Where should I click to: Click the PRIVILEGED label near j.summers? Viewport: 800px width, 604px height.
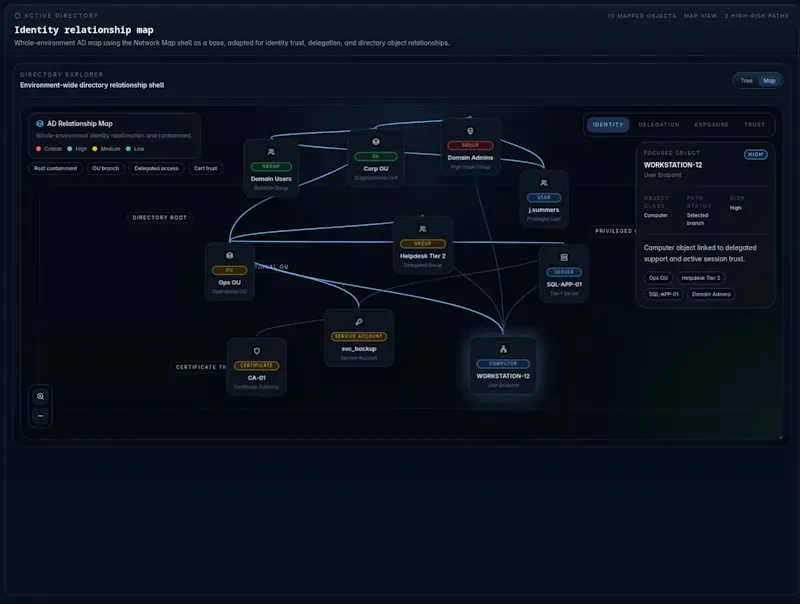click(x=614, y=231)
